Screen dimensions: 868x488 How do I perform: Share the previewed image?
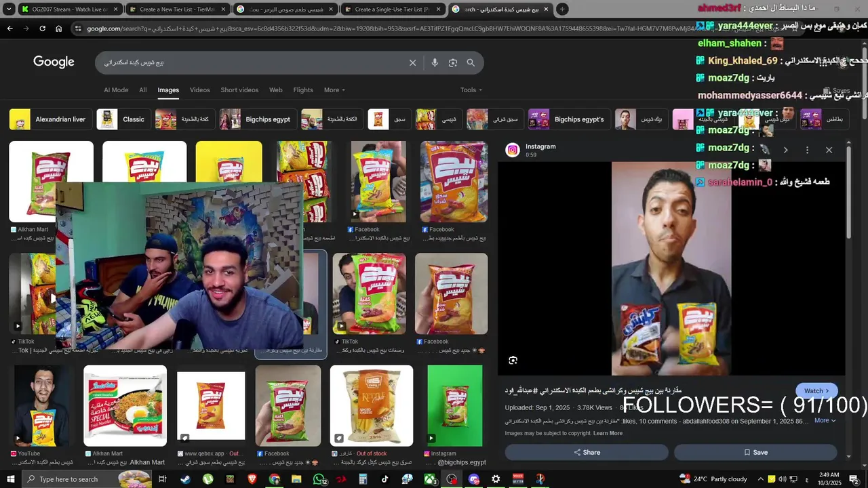click(x=587, y=452)
